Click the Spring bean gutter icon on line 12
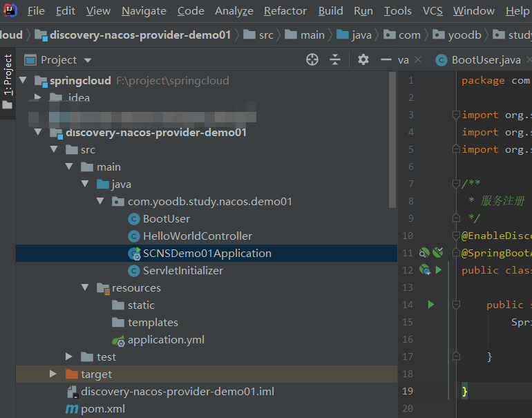 pyautogui.click(x=424, y=269)
